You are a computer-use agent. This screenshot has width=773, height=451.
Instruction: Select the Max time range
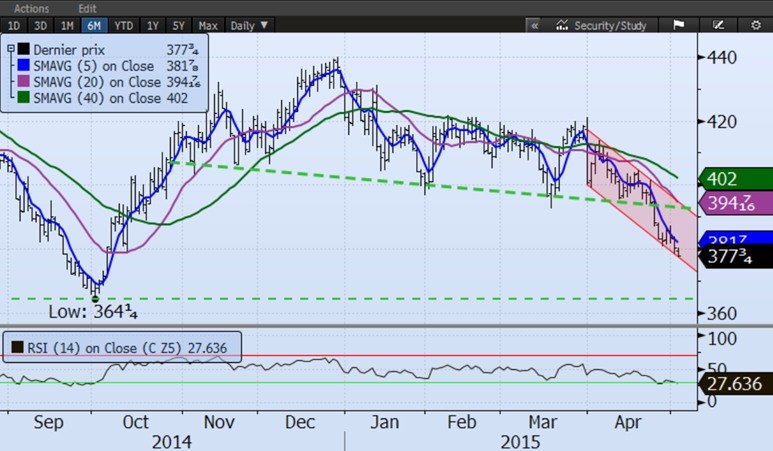pos(209,25)
